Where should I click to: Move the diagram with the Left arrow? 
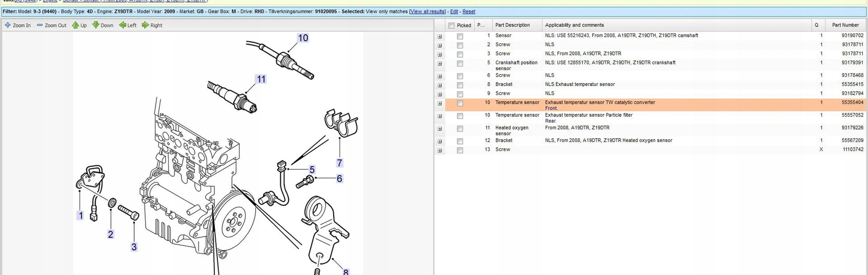(123, 25)
